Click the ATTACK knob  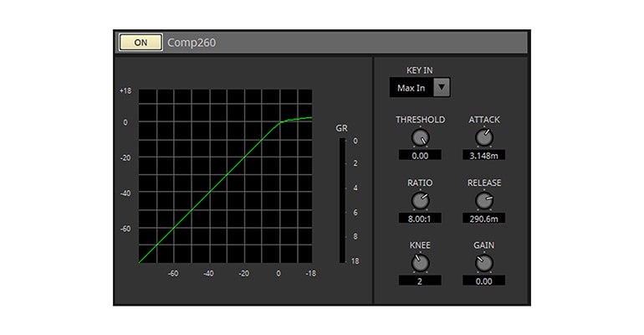[x=484, y=138]
